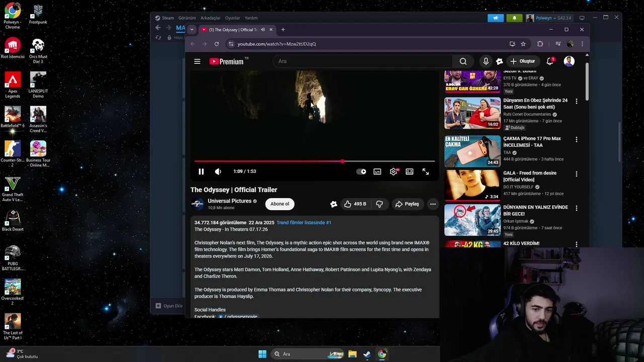Open options for 'ÇAKMA iPhone 17 Pro Max' video
Screen dimensions: 644x362
(x=577, y=139)
